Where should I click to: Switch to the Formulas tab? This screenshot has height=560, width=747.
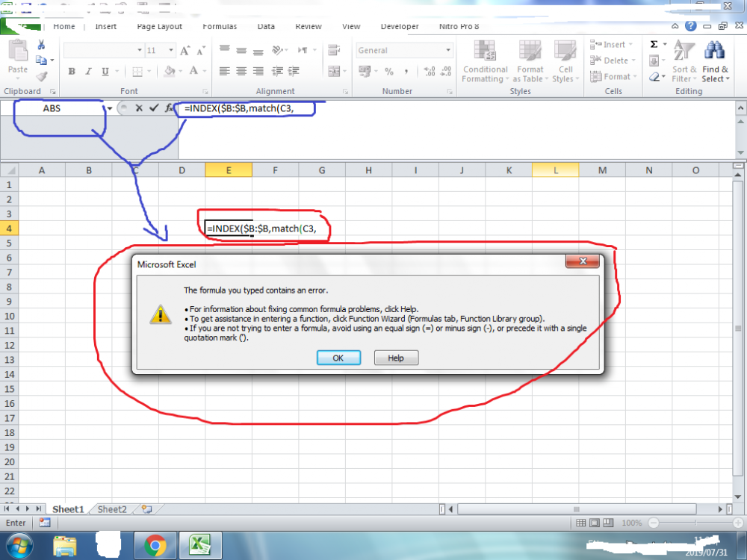[220, 27]
